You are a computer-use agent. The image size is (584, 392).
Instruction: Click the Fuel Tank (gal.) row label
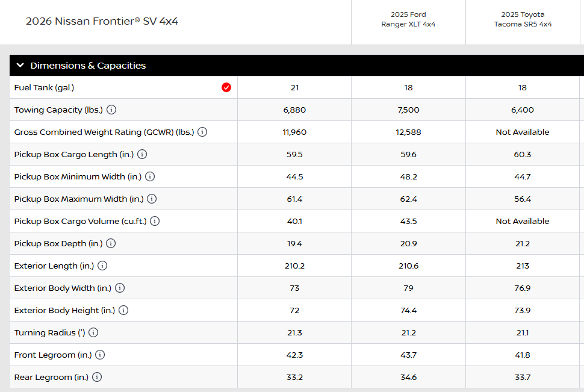45,87
